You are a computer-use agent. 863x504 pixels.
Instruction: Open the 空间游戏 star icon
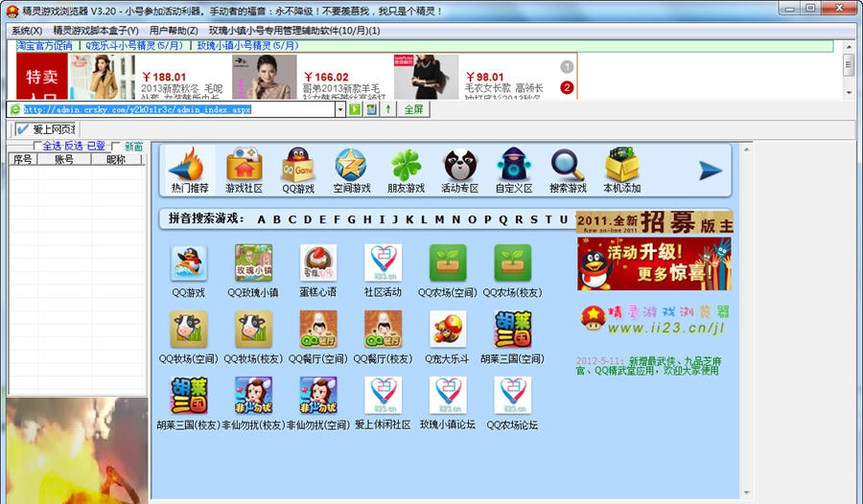coord(351,170)
